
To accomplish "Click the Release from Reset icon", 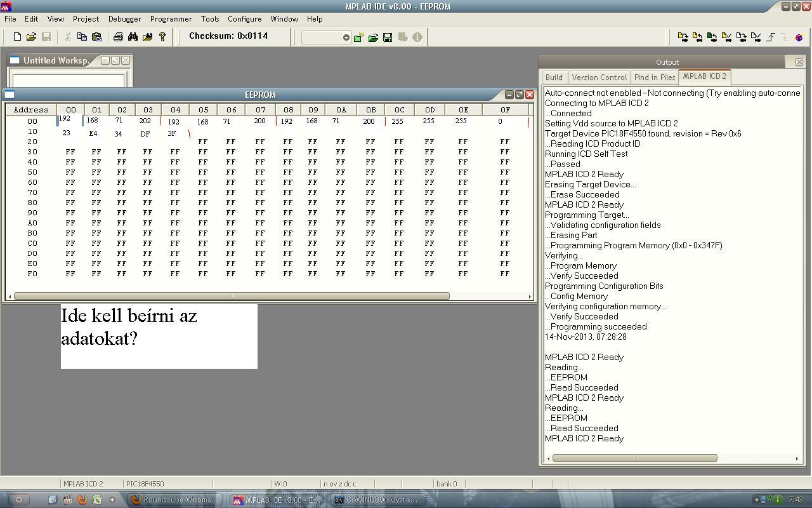I will [771, 37].
